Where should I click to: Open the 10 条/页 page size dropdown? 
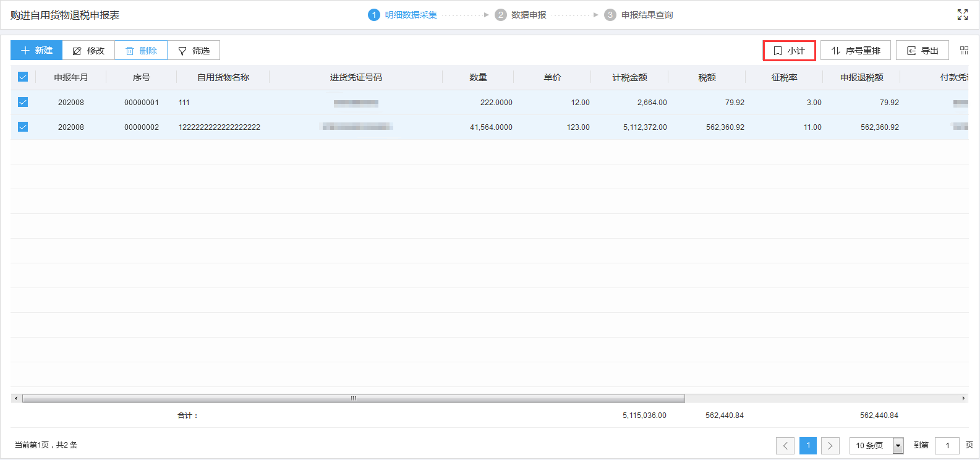click(x=876, y=445)
